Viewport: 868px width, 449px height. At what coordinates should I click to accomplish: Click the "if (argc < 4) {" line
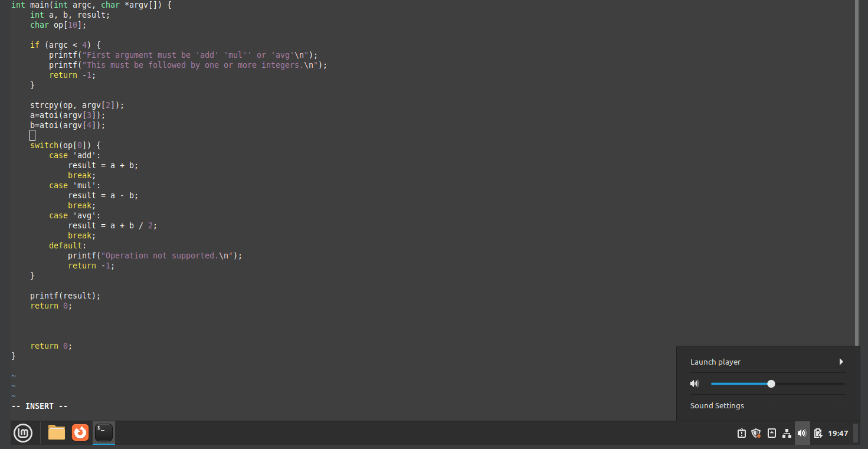pos(65,45)
